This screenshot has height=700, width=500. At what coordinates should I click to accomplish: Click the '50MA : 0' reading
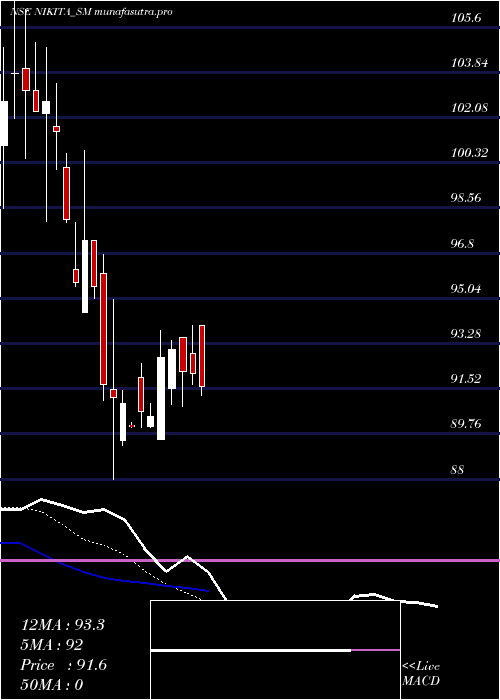tap(52, 685)
